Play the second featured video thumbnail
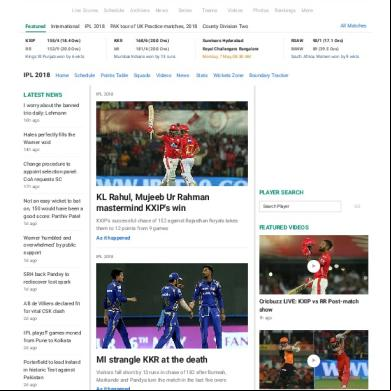 313,361
